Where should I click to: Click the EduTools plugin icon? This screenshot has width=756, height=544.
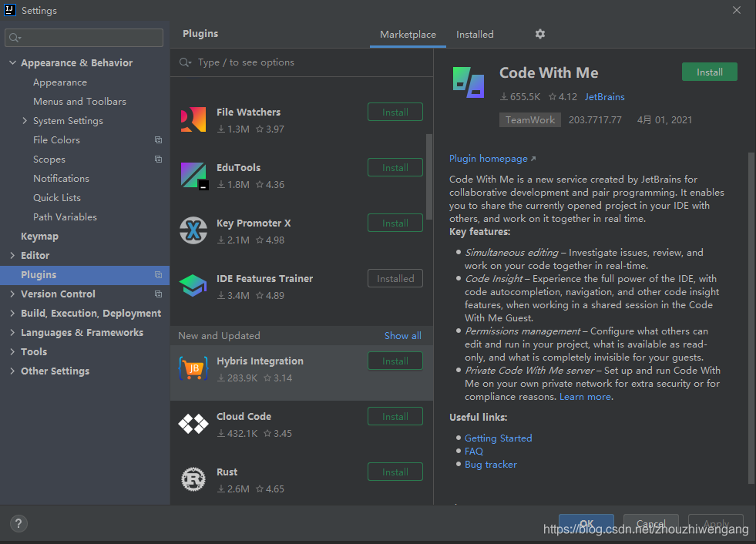[x=194, y=176]
